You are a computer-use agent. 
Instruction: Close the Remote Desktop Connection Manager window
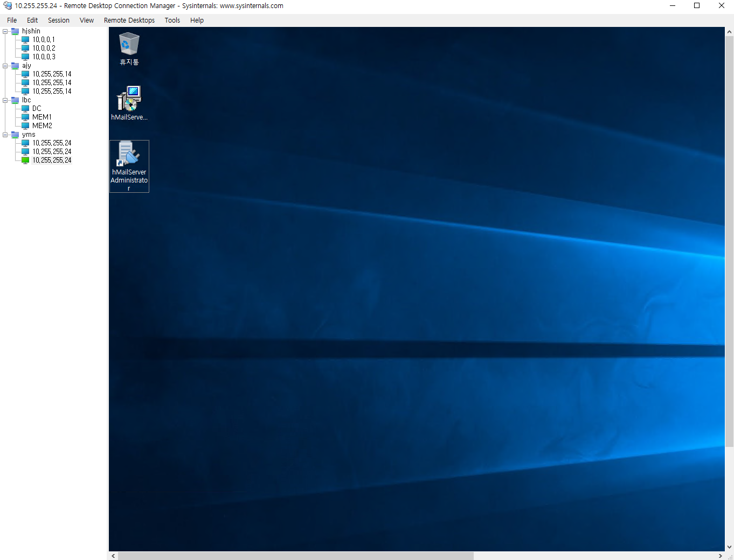coord(722,6)
